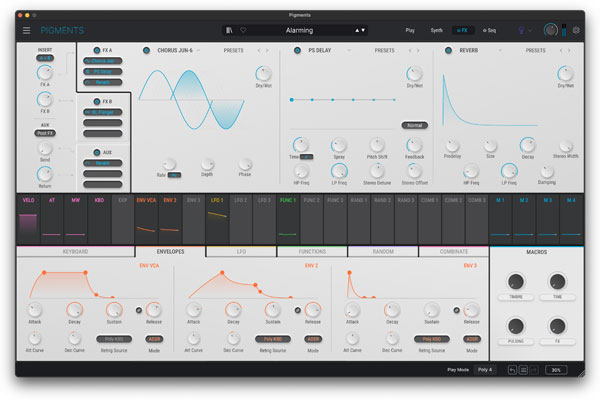
Task: Click the insert routing mode button
Action: [45, 58]
